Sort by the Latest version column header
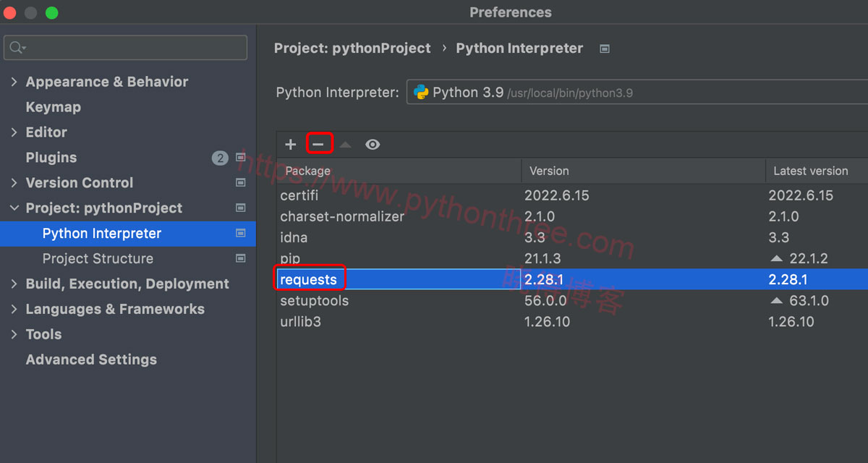This screenshot has height=463, width=868. (817, 171)
